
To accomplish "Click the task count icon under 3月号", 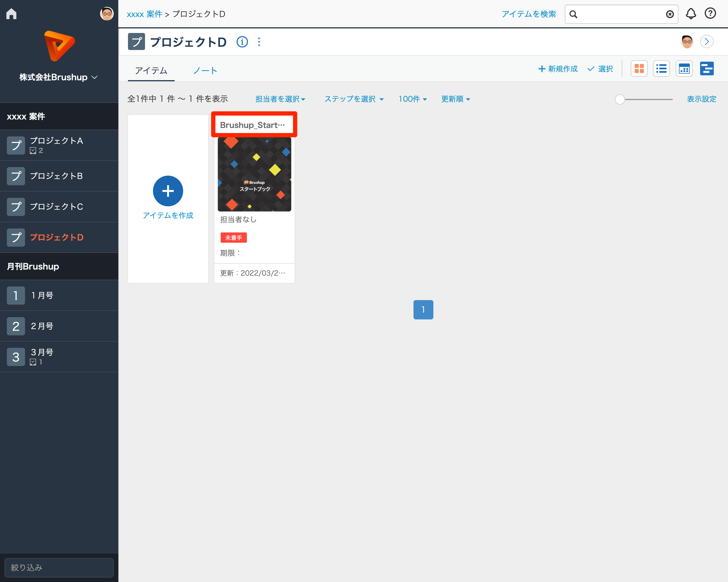I will click(x=33, y=362).
